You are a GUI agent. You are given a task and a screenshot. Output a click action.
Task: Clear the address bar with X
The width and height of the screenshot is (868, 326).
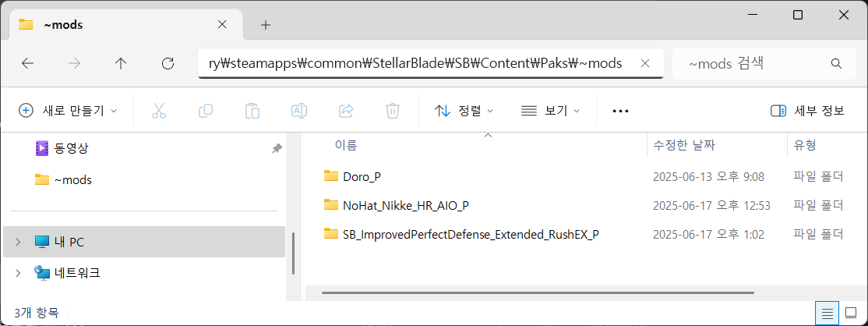[645, 63]
